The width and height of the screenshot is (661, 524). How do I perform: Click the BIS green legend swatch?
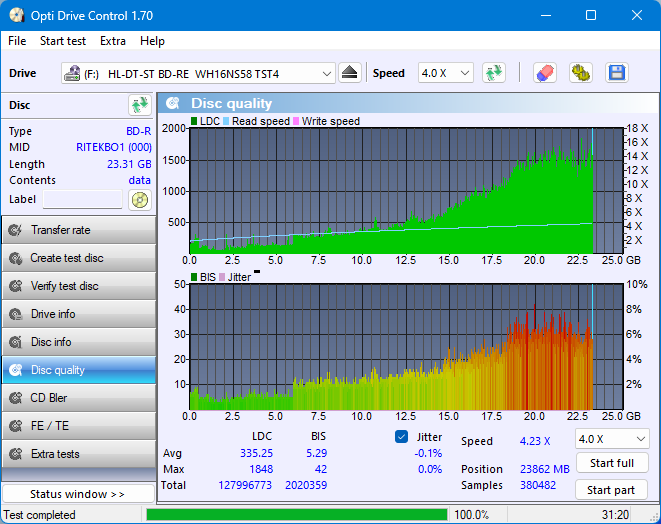pos(194,277)
